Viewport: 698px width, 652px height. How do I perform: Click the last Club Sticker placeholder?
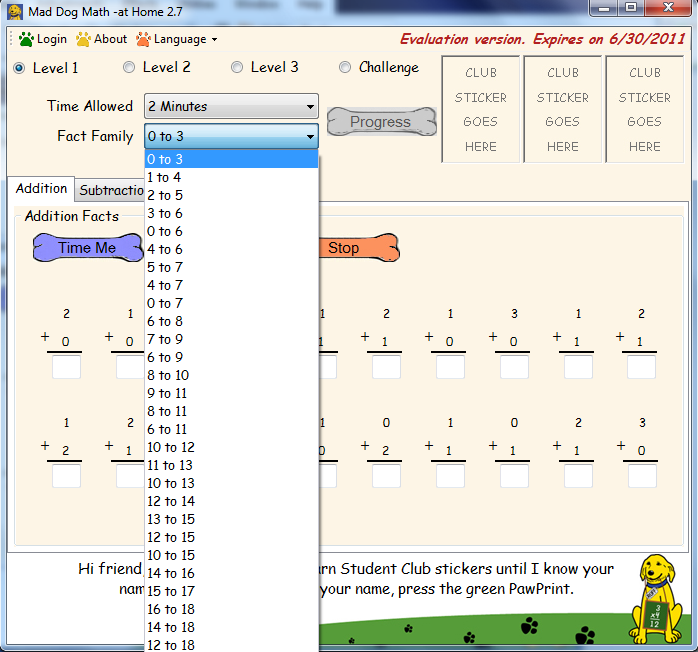(x=644, y=109)
